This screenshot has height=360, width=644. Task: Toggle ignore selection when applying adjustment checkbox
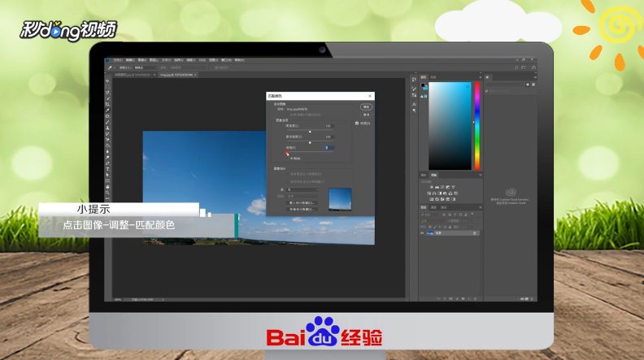click(x=287, y=115)
